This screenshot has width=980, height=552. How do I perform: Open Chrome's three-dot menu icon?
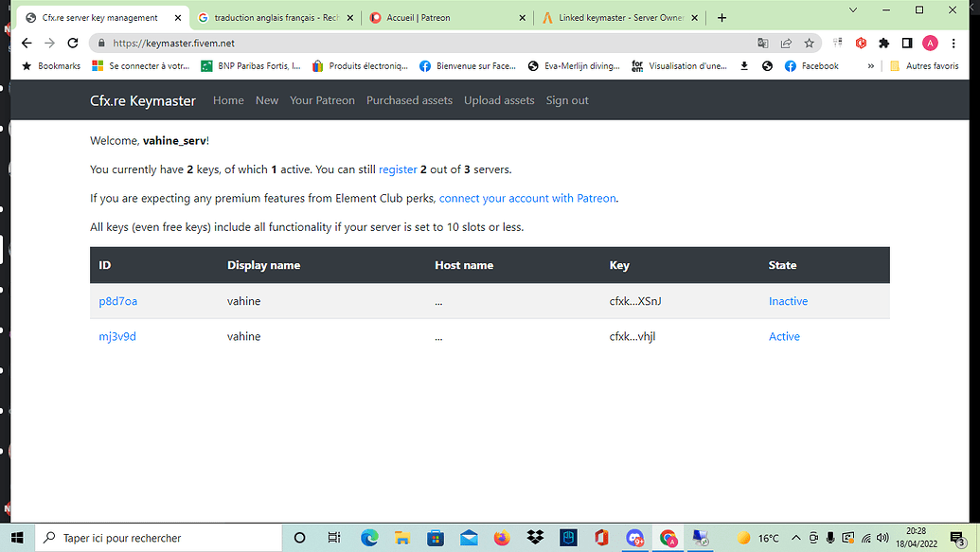pos(953,43)
